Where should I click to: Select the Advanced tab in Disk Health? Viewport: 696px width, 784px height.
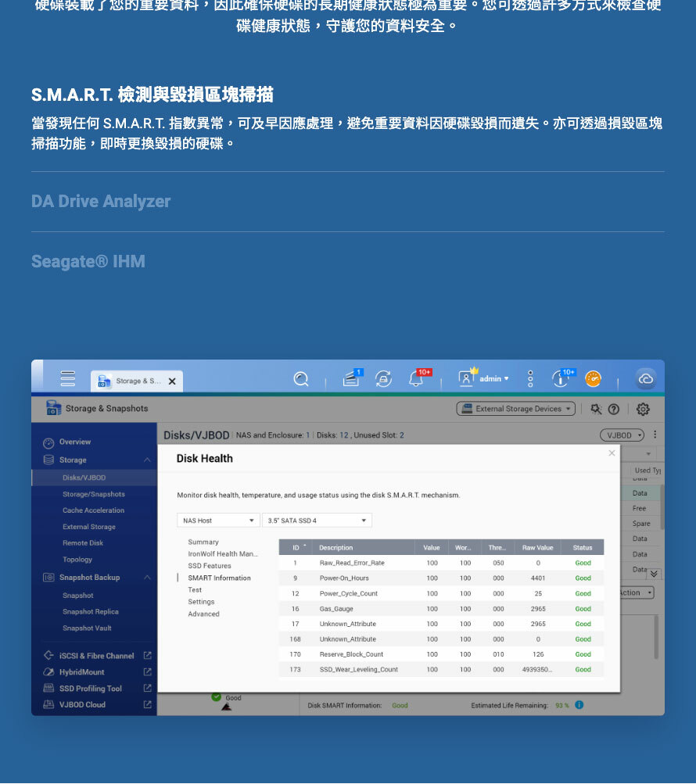pos(203,614)
